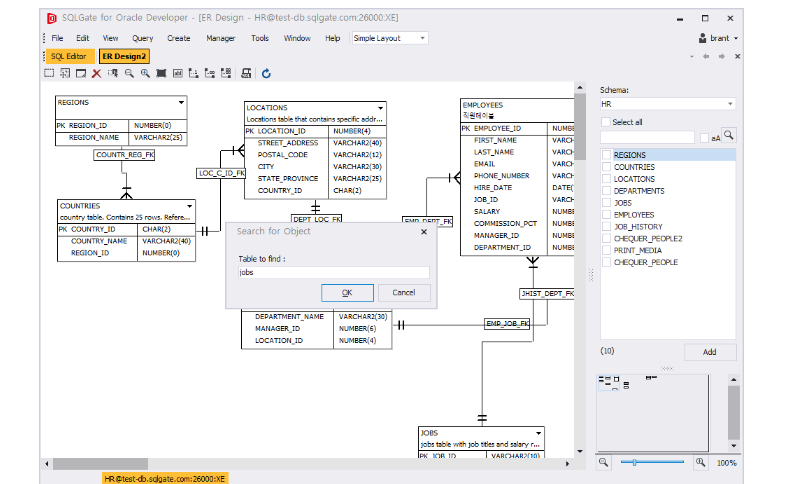Click the schema search magnifier icon

[729, 135]
